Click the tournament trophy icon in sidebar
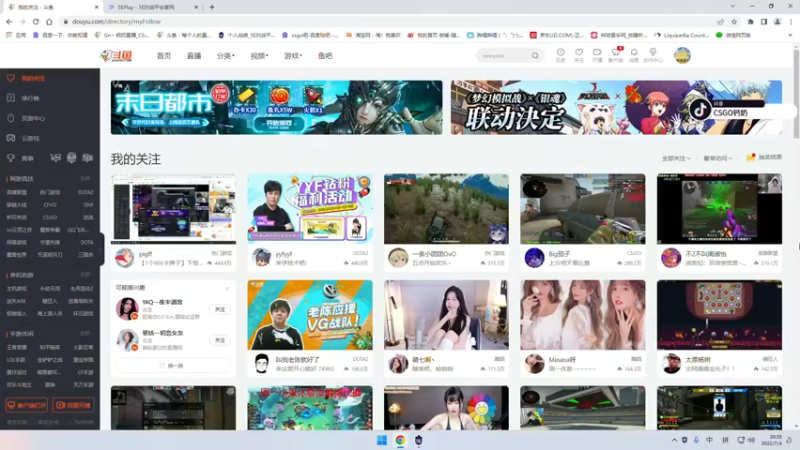Screen dimensions: 800x450 click(11, 158)
